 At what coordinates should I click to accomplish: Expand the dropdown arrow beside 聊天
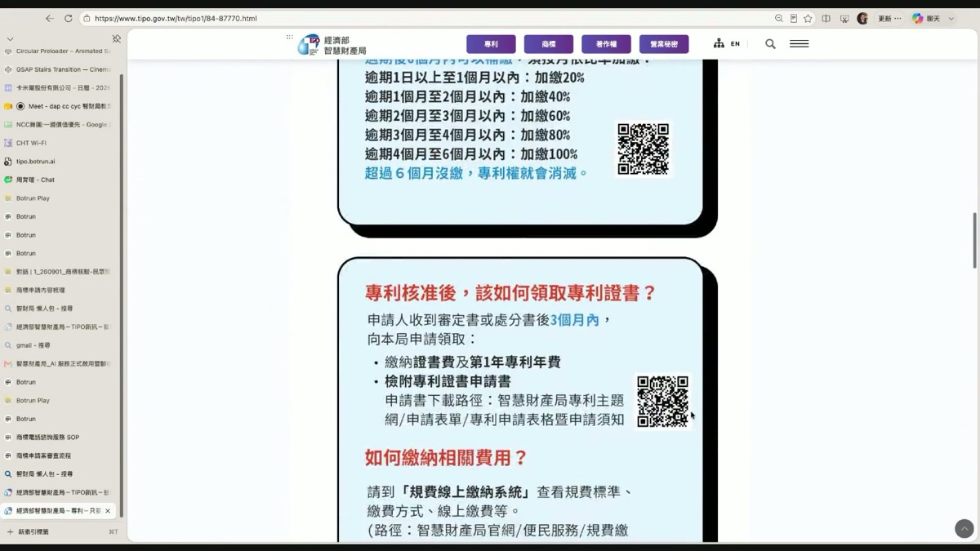(951, 18)
